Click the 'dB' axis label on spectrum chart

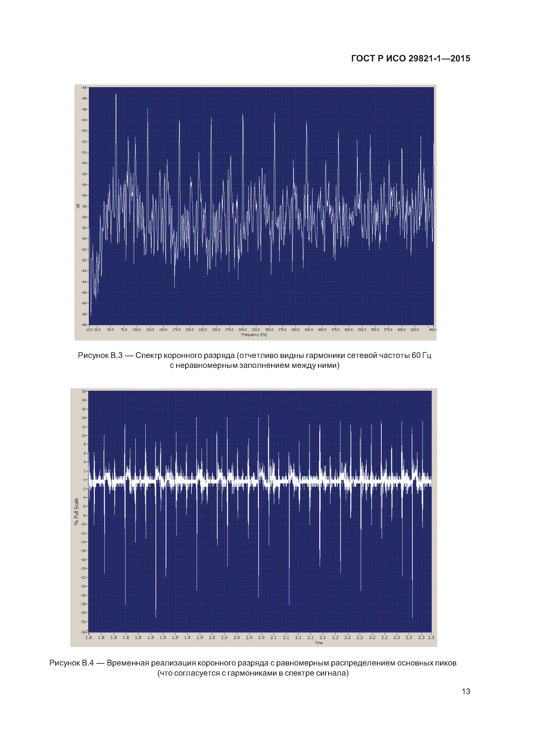[78, 206]
